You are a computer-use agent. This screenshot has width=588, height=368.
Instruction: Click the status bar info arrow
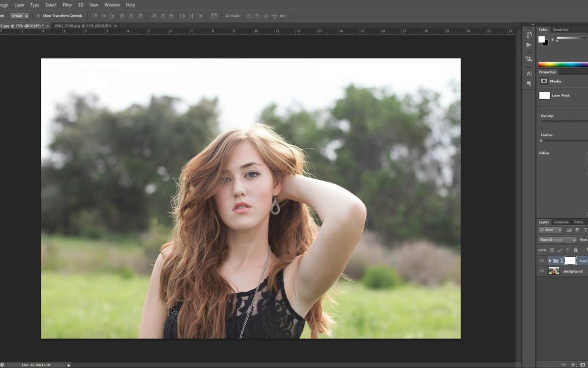point(69,365)
